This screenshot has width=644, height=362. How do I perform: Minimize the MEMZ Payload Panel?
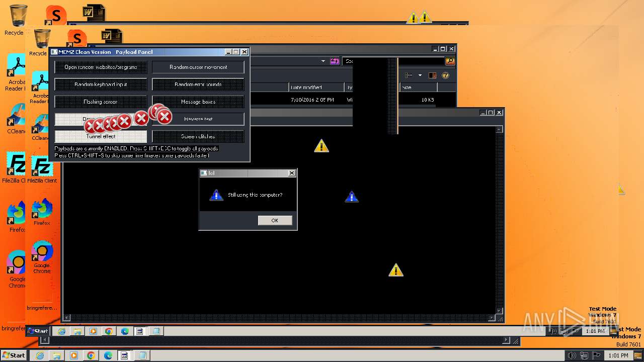pos(228,52)
